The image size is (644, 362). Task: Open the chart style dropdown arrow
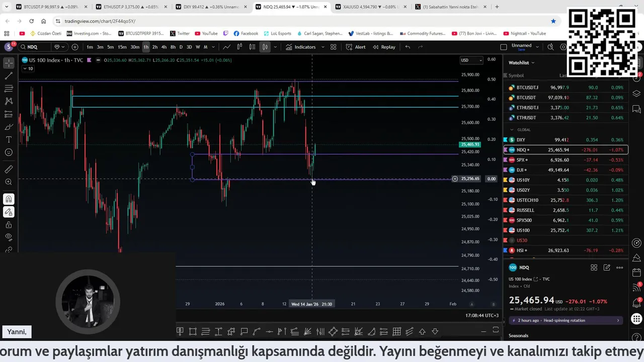[275, 47]
